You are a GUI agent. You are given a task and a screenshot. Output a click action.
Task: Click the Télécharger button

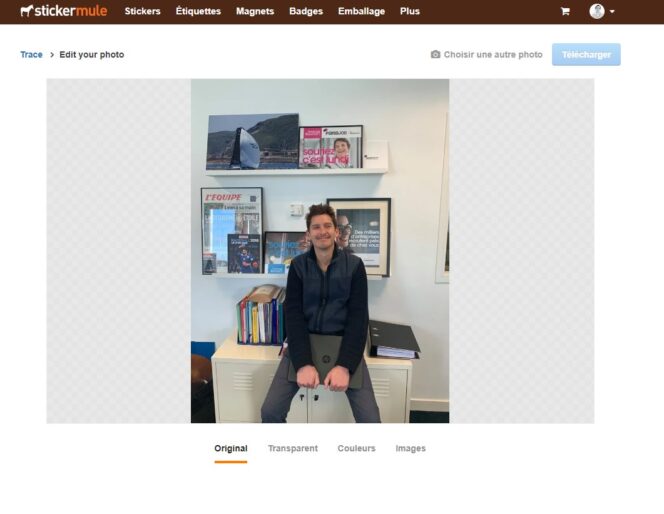(x=586, y=55)
